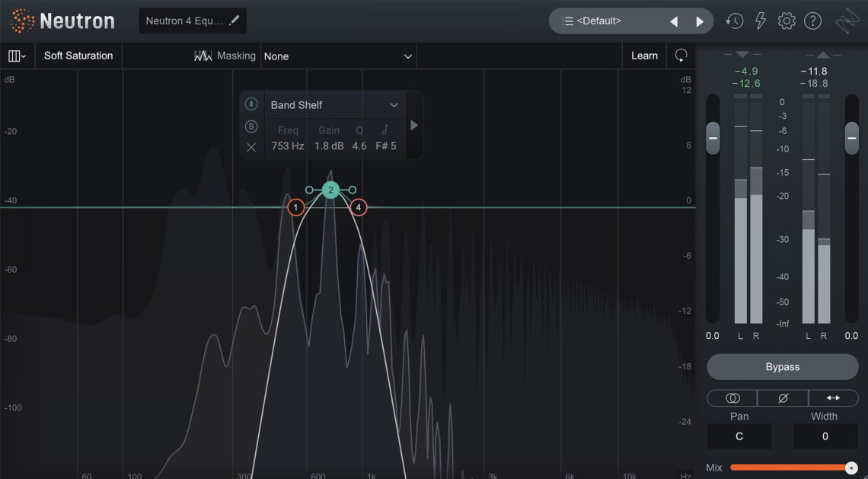Screen dimensions: 868x479
Task: Expand the band tooltip with the right arrow
Action: [x=413, y=125]
